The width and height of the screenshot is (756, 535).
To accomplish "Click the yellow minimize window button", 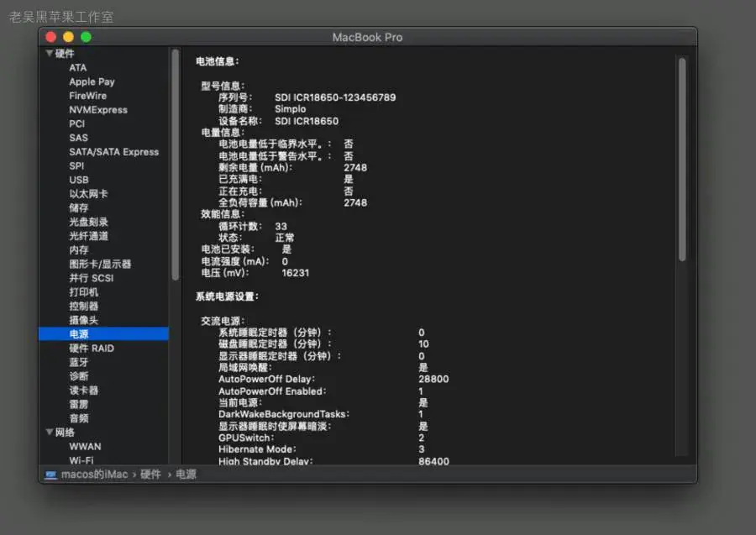I will pyautogui.click(x=69, y=37).
